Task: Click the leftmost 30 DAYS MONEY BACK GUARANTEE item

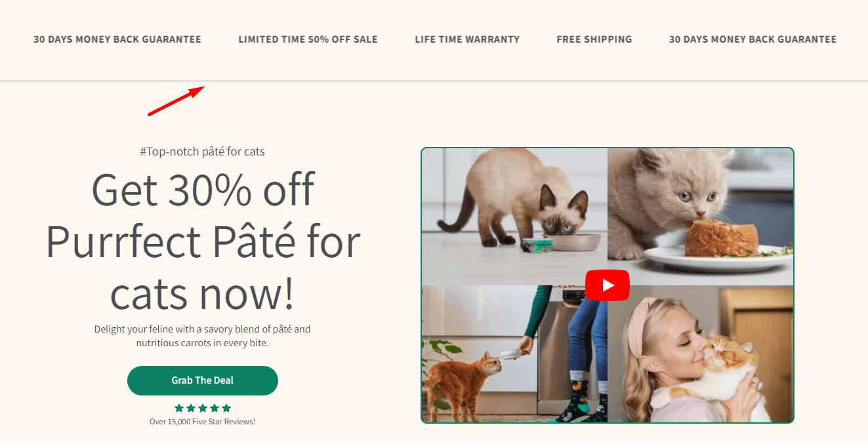Action: (117, 39)
